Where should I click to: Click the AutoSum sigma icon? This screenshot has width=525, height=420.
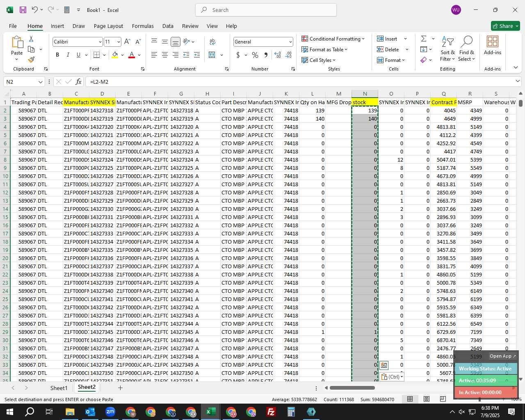pyautogui.click(x=424, y=39)
